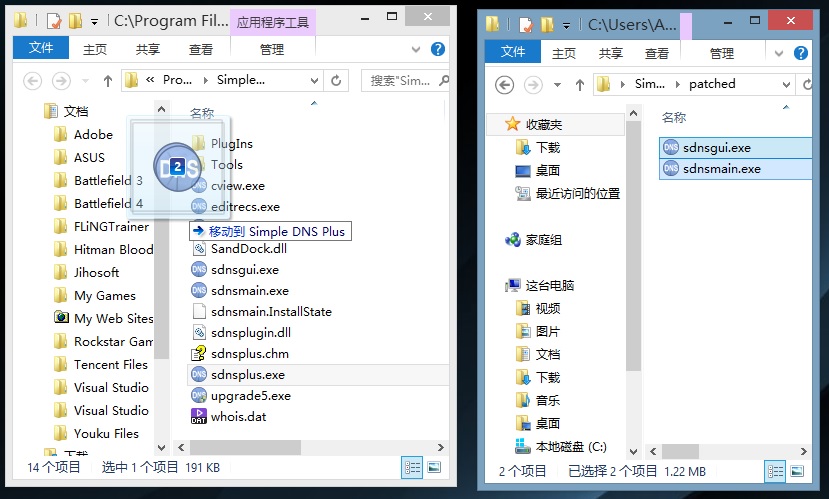Viewport: 829px width, 499px height.
Task: Refresh the left window folder view
Action: (x=336, y=80)
